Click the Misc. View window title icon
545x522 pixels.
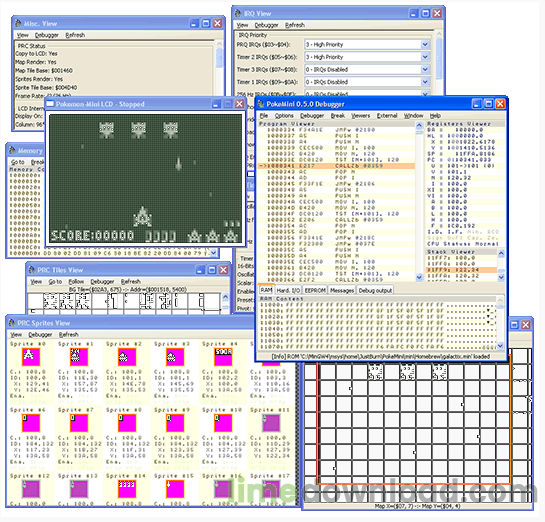18,24
